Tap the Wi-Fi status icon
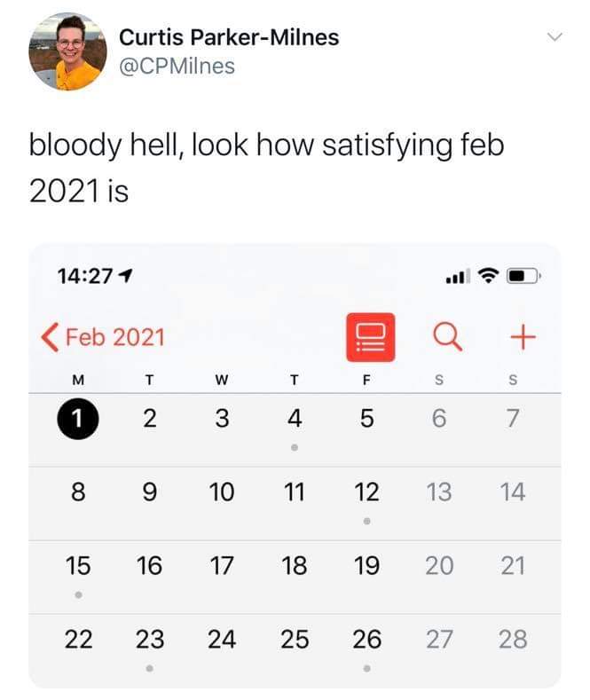The image size is (590, 700). point(489,276)
